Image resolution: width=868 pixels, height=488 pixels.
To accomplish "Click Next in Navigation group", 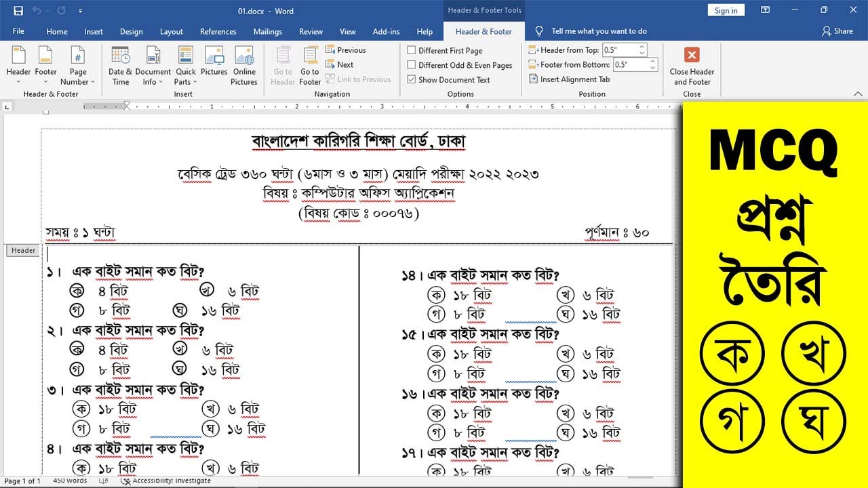I will [339, 64].
